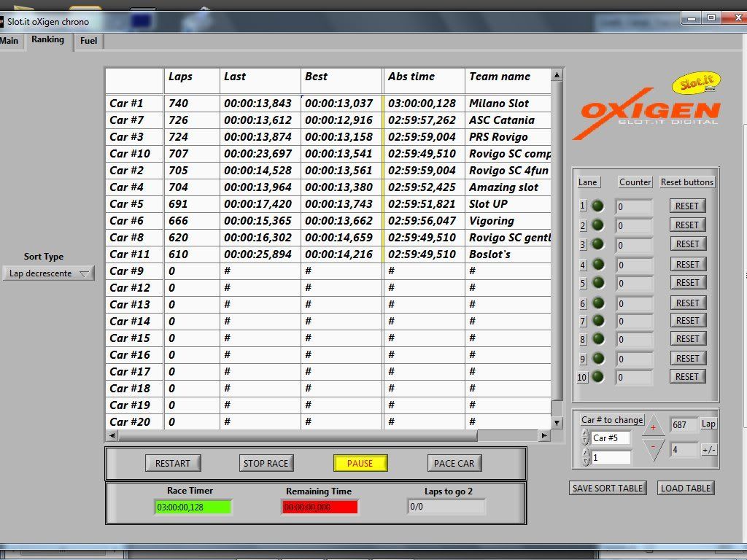
Task: Toggle the lane 8 green LED indicator
Action: [x=597, y=339]
